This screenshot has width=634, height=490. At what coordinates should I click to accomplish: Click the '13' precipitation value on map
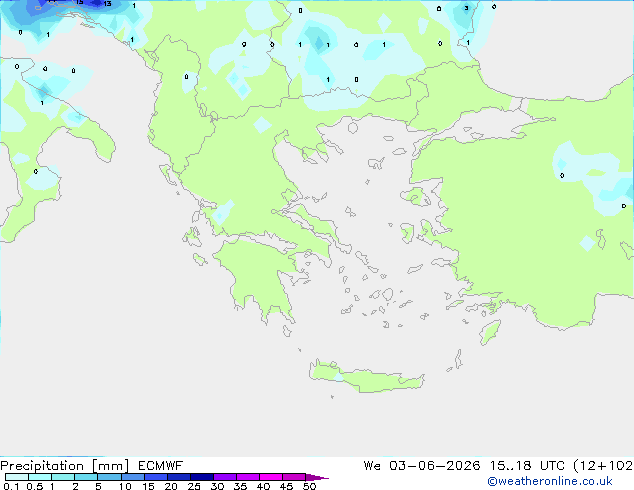107,4
